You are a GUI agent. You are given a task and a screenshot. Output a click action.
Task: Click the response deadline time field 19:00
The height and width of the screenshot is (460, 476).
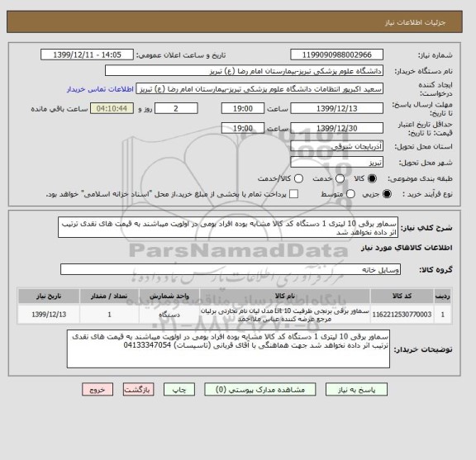(x=243, y=108)
